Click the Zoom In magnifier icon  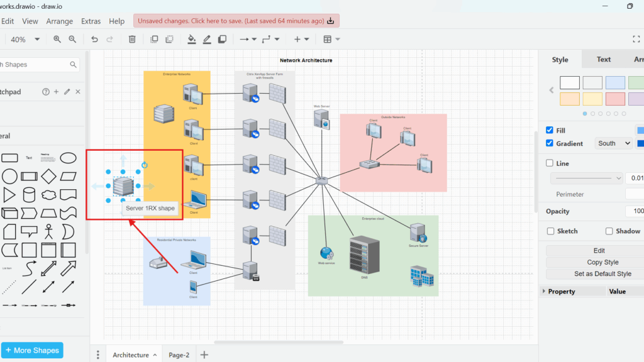(x=56, y=39)
